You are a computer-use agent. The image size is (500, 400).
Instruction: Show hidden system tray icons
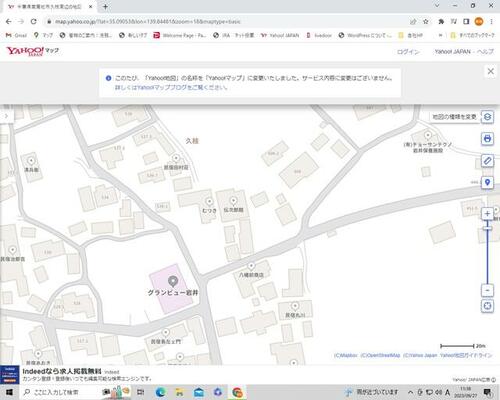[410, 392]
